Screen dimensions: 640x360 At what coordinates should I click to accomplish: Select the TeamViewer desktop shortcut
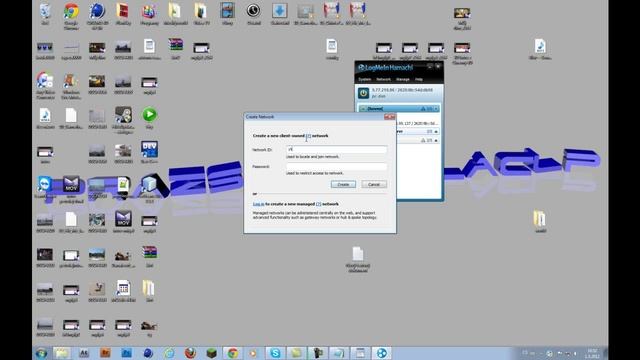(45, 184)
